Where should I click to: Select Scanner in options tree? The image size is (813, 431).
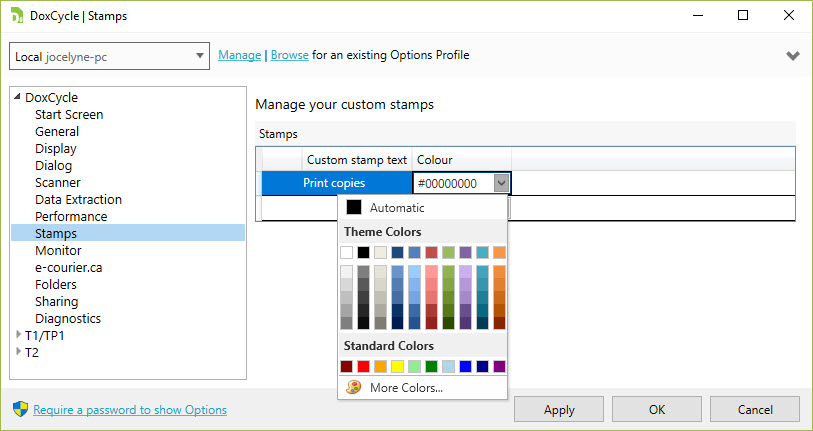(58, 183)
